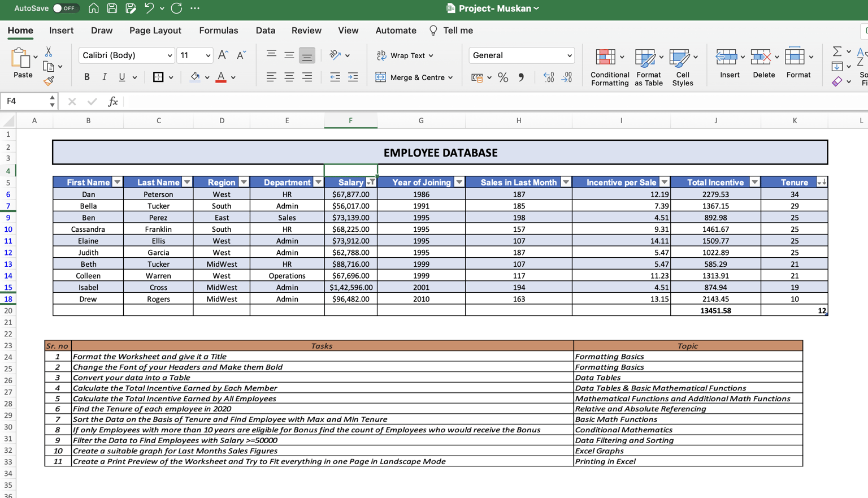Decrease the indent
This screenshot has width=868, height=498.
335,77
